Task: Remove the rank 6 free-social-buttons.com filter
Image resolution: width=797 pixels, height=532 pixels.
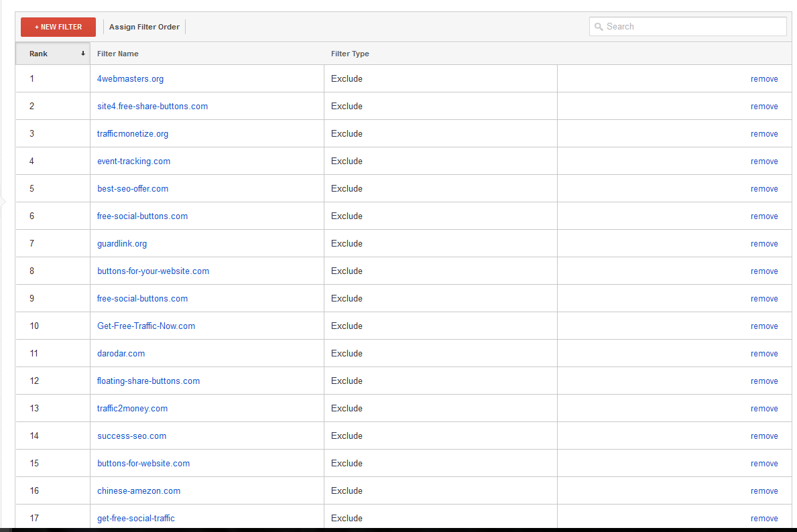Action: 764,216
